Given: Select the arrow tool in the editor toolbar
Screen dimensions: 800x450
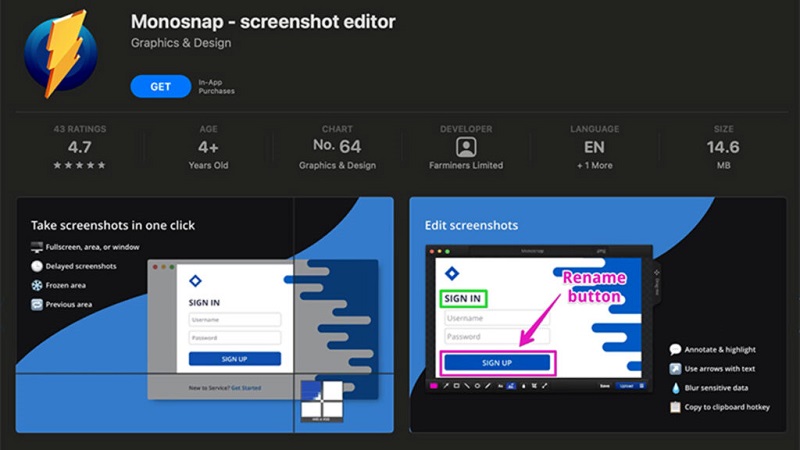Looking at the screenshot, I should pos(446,386).
